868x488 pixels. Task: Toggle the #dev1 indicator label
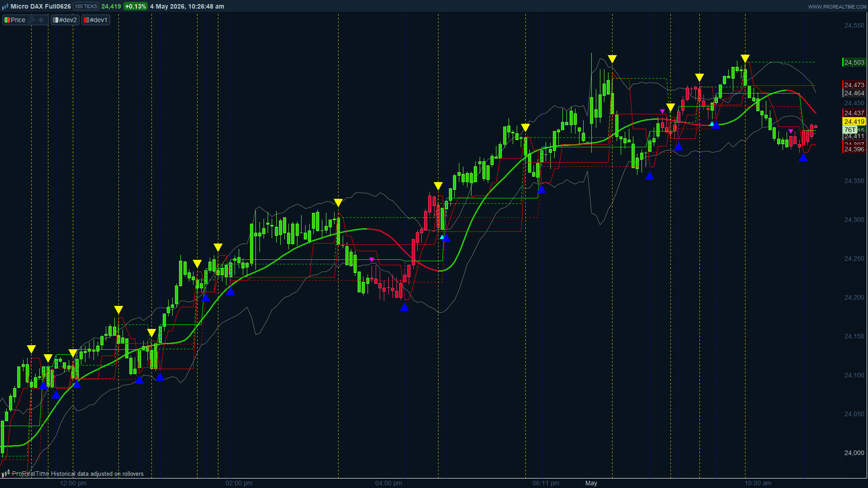pyautogui.click(x=96, y=20)
